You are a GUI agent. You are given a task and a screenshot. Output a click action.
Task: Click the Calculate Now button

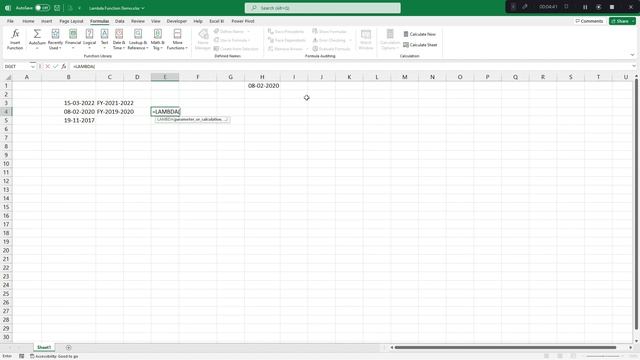420,34
